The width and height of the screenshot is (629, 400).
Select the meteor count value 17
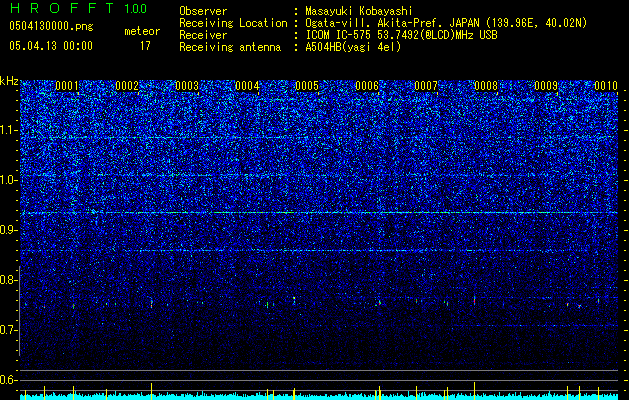(x=145, y=46)
